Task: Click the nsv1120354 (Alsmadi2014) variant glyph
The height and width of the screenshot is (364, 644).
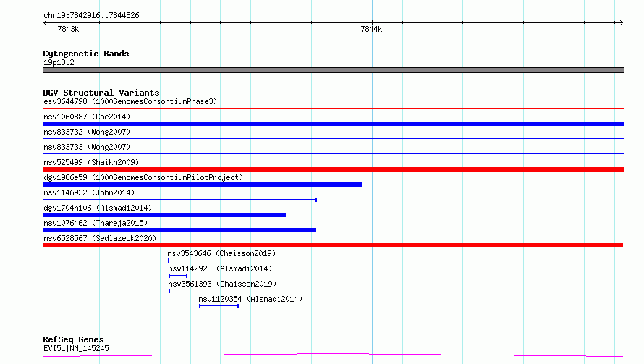Action: (219, 306)
